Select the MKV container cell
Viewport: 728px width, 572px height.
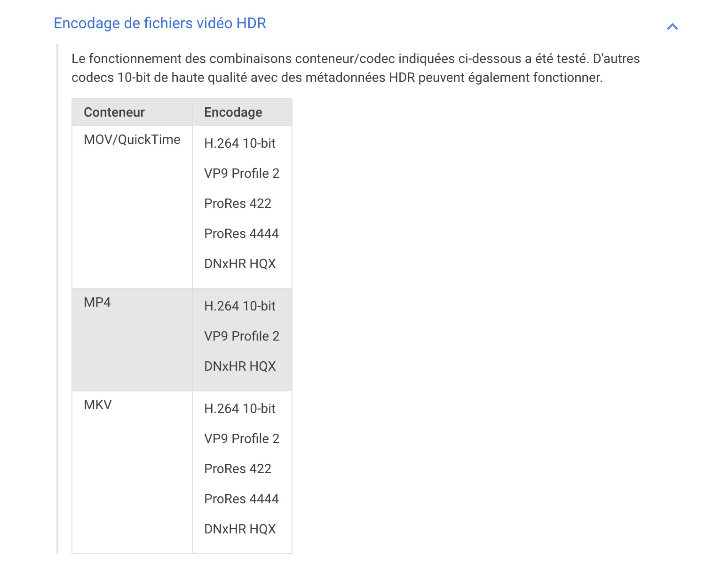tap(98, 405)
